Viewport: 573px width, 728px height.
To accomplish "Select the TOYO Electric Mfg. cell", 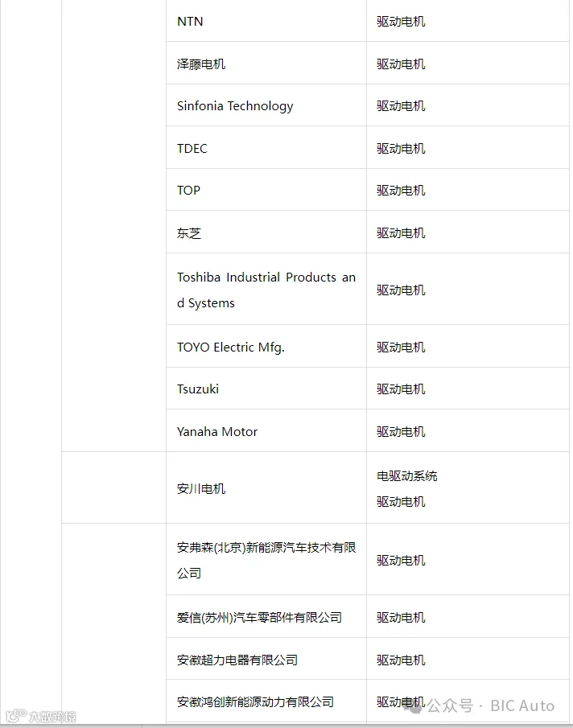I will click(266, 347).
